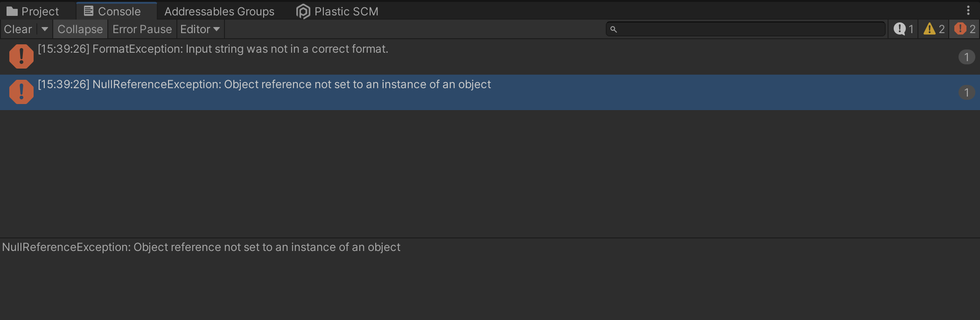Click the search magnifier icon

614,29
